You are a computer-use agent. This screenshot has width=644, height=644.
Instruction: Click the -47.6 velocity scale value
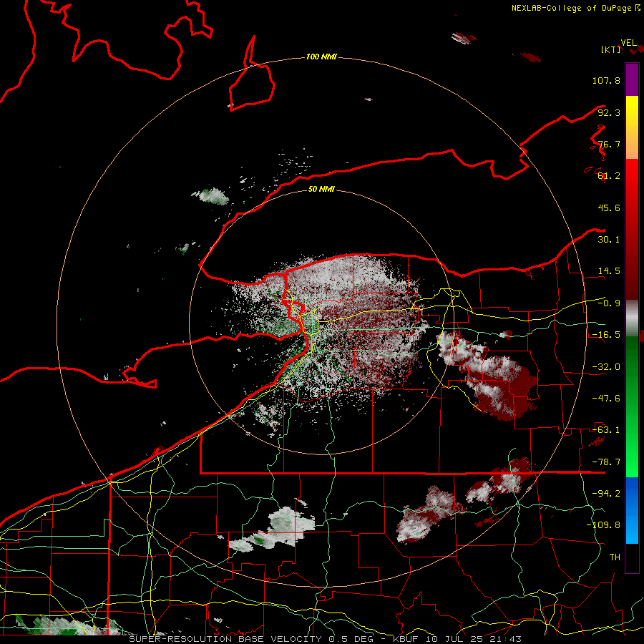[x=606, y=399]
